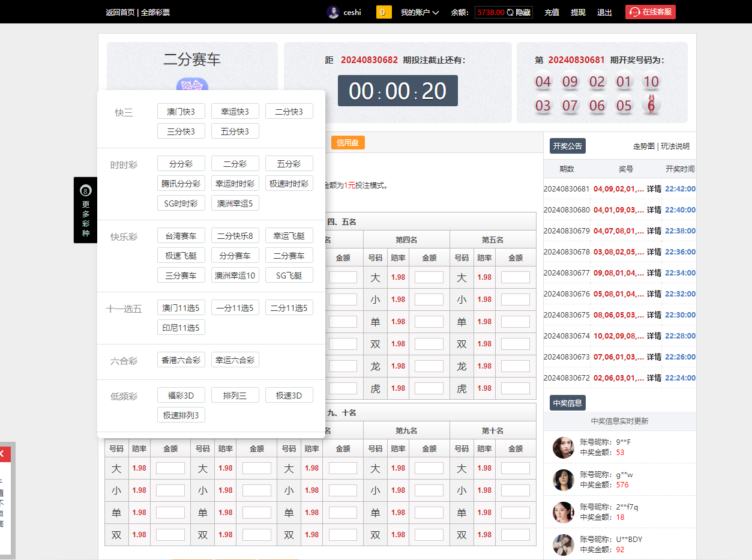The image size is (752, 560).
Task: Click the bet amount field beside 大 1.98
Action: tap(429, 277)
